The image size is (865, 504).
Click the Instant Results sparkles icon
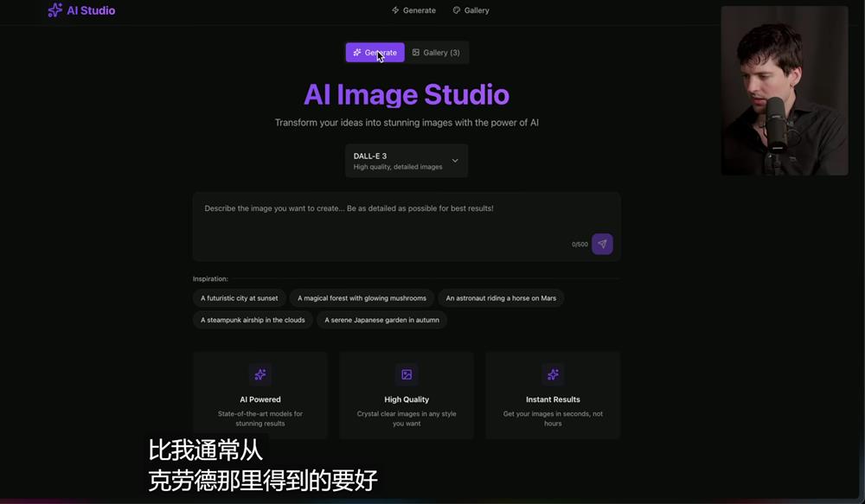553,374
